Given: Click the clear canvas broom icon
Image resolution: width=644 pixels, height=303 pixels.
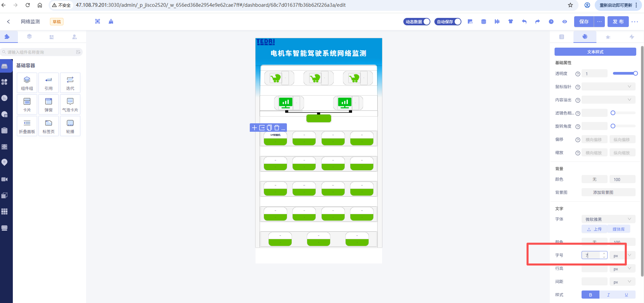Looking at the screenshot, I should tap(111, 22).
